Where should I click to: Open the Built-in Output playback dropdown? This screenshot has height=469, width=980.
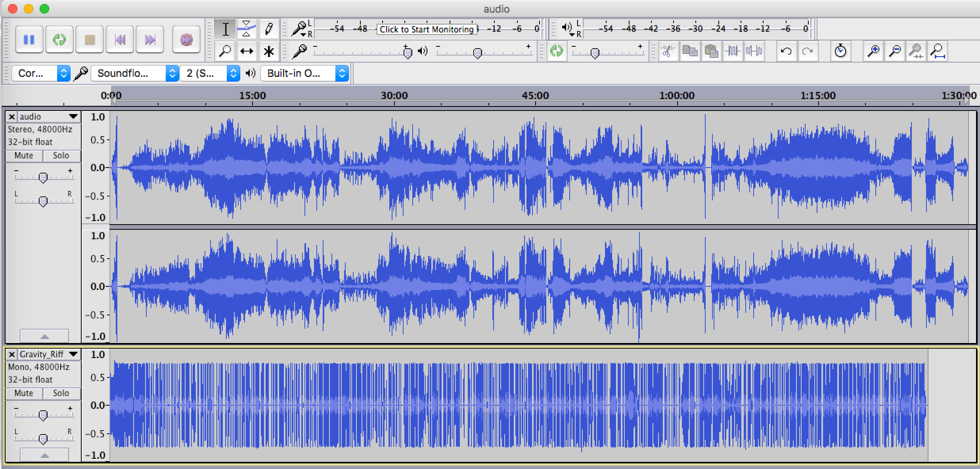point(304,73)
